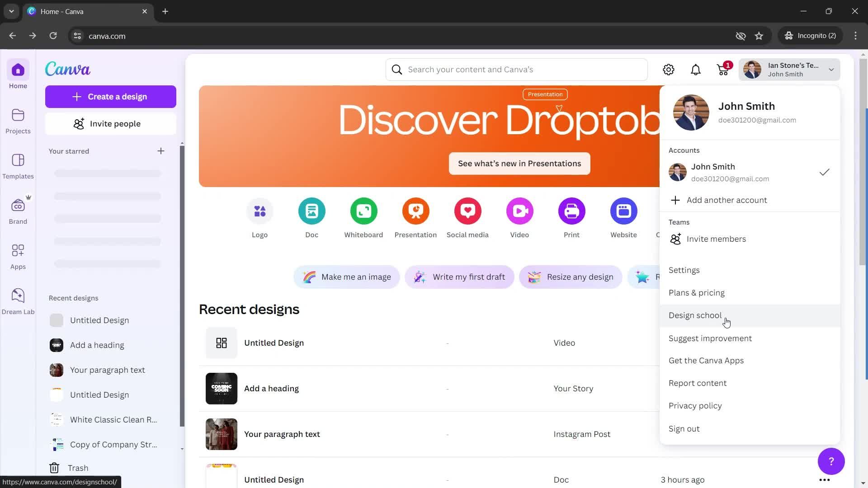Image resolution: width=868 pixels, height=488 pixels.
Task: Open the tab search dropdown arrow
Action: [11, 11]
